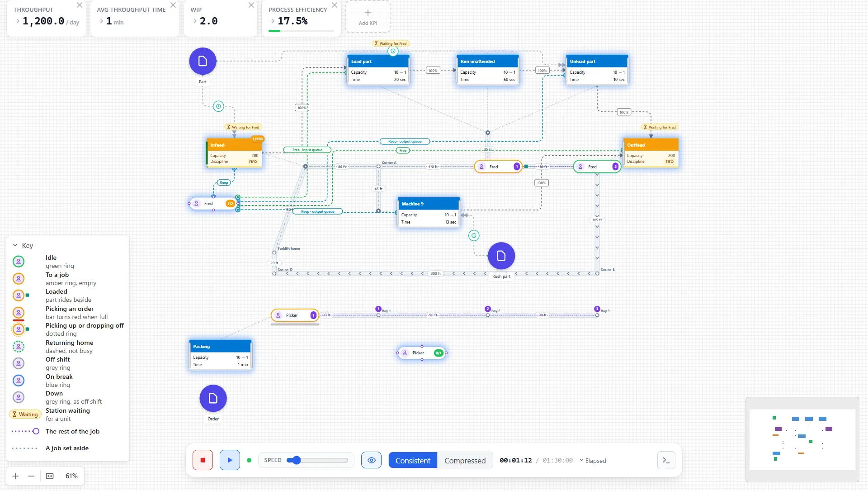Select the Run unattended station
The image size is (868, 491).
[x=488, y=70]
